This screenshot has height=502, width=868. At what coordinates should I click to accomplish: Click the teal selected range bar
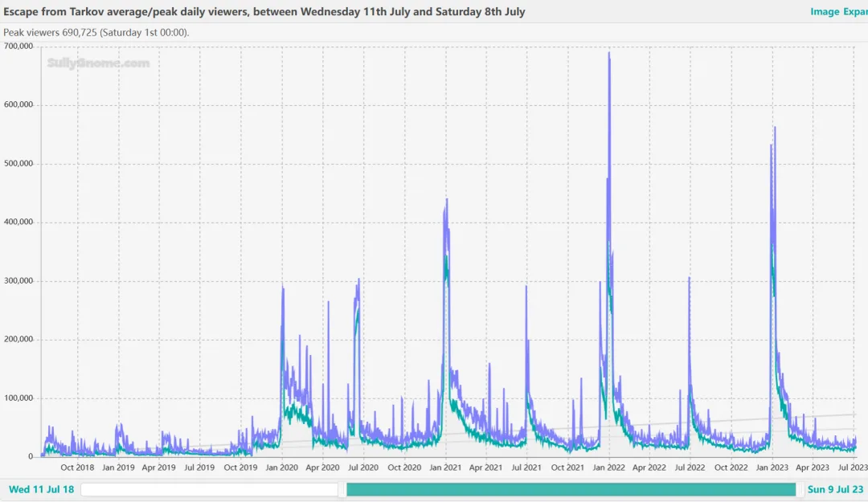pyautogui.click(x=571, y=490)
